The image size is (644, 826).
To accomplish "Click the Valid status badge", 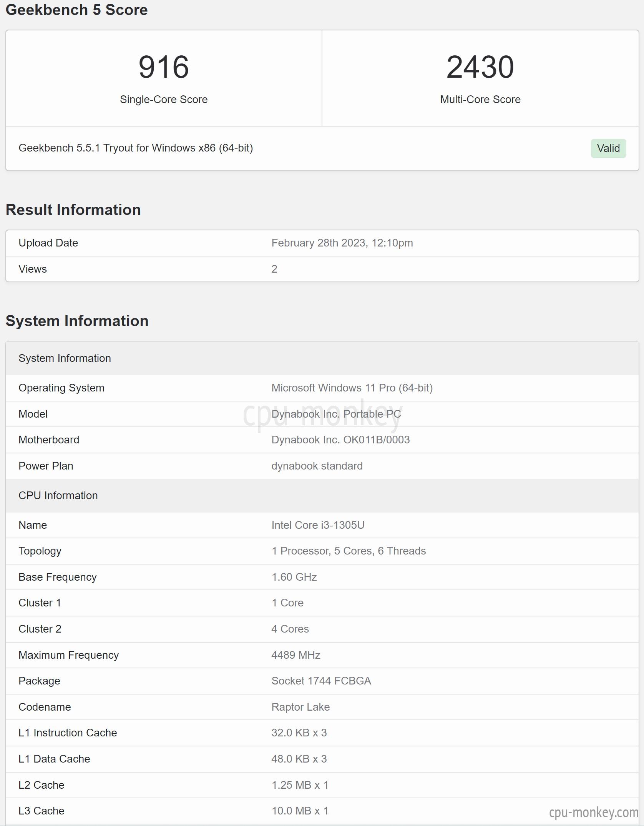I will tap(608, 148).
